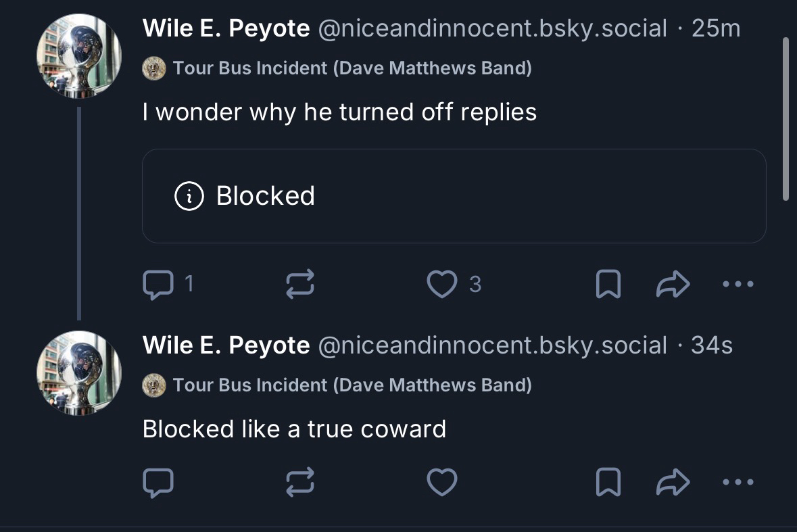The height and width of the screenshot is (532, 797).
Task: Share the "I wonder why" post
Action: tap(672, 285)
